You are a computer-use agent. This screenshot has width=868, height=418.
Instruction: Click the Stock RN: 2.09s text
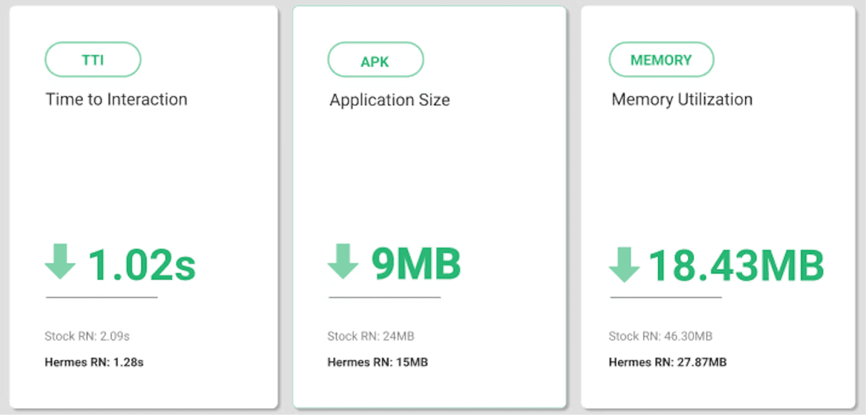tap(87, 336)
